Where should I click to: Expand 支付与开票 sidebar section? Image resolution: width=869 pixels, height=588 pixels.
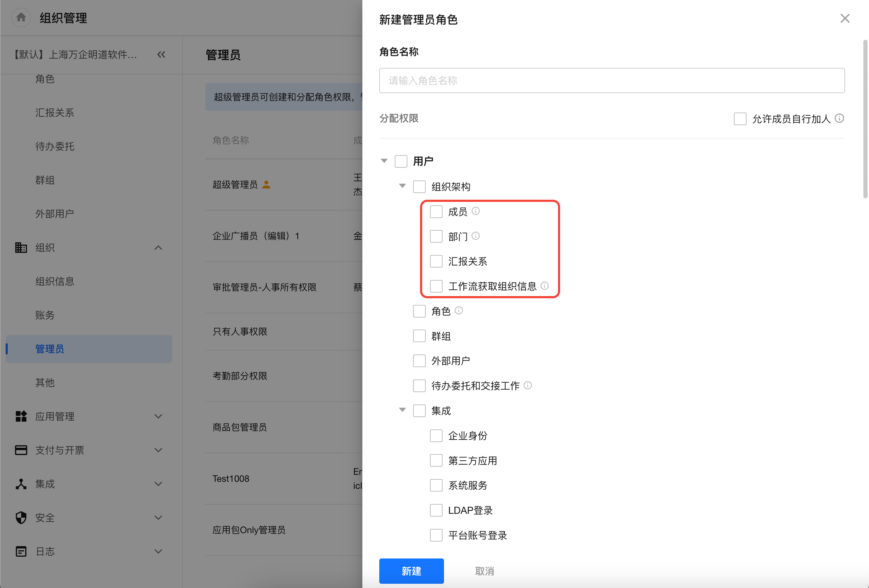[158, 450]
